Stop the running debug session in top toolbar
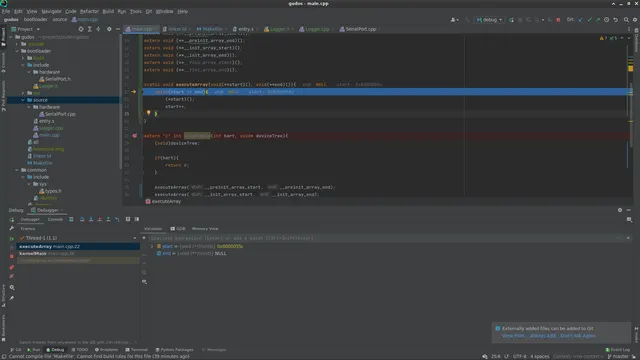The image size is (640, 360). pos(558,20)
